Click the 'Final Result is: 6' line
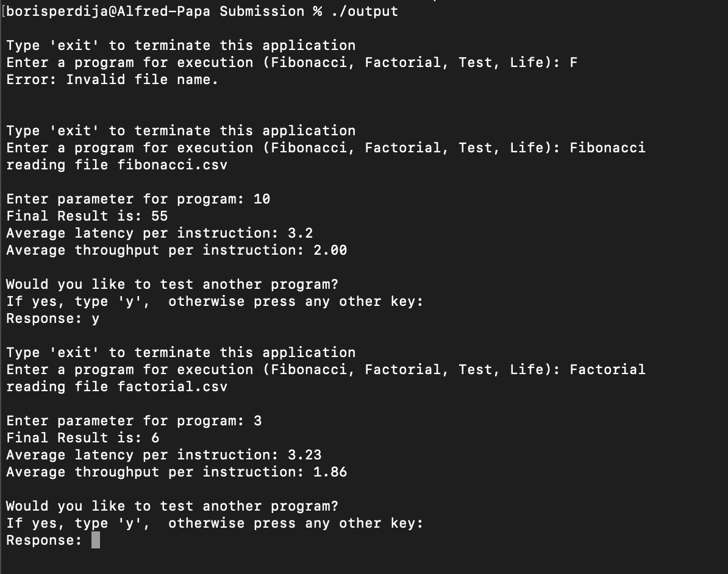728x574 pixels. click(x=83, y=438)
